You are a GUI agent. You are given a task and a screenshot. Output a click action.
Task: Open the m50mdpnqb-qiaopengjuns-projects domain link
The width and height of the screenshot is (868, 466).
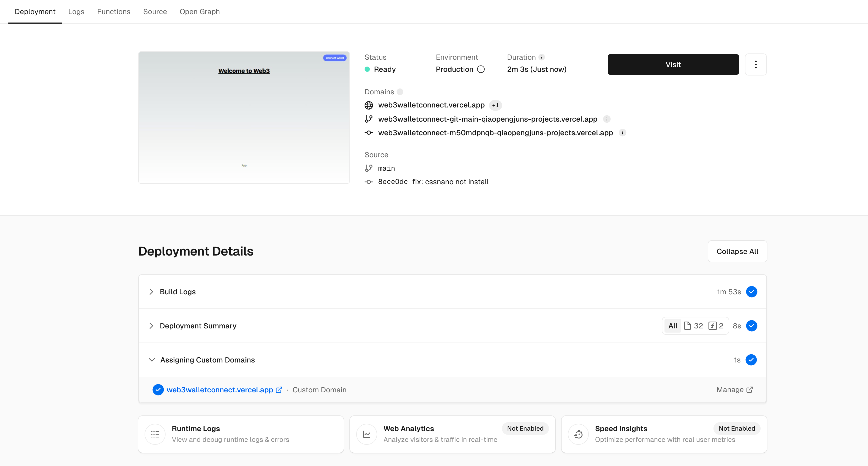point(495,133)
